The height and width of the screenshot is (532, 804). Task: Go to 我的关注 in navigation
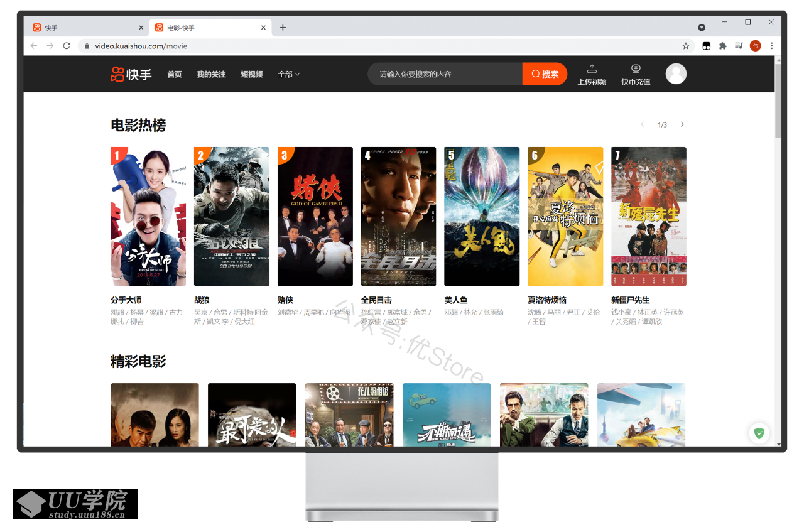point(211,74)
